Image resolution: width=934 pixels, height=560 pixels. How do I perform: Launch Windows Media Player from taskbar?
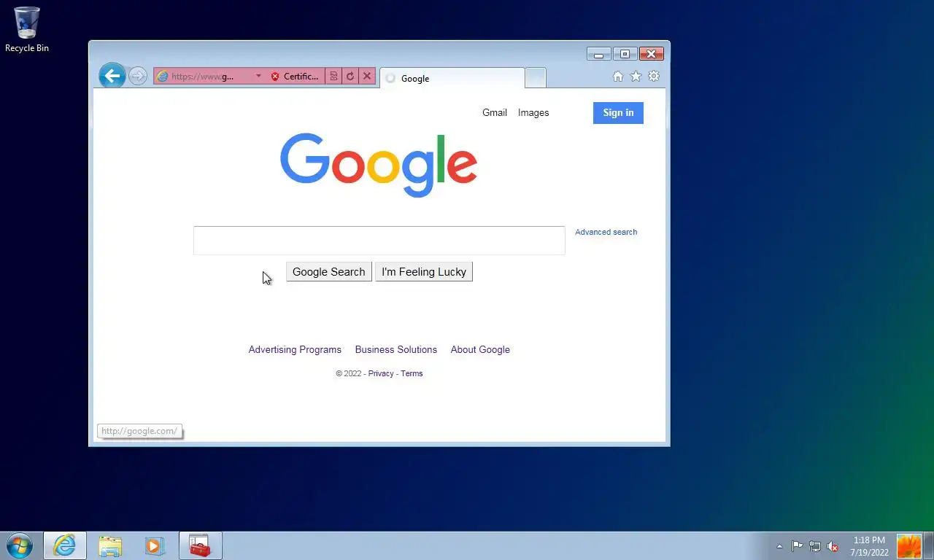click(x=155, y=545)
